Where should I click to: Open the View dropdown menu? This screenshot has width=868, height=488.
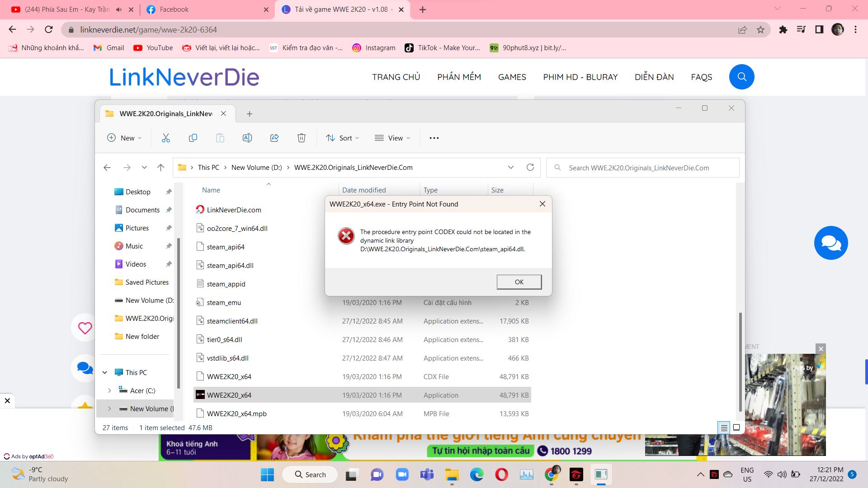392,138
